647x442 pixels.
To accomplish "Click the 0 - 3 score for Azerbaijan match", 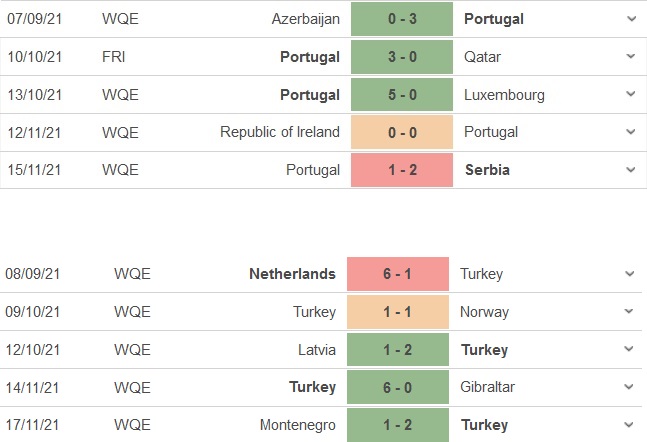I will tap(402, 19).
